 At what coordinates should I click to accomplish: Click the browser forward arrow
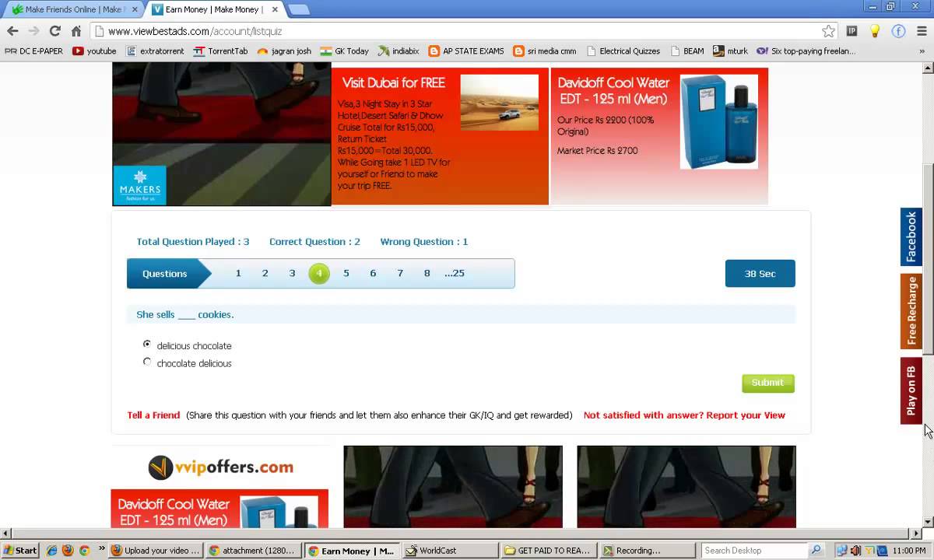tap(33, 31)
